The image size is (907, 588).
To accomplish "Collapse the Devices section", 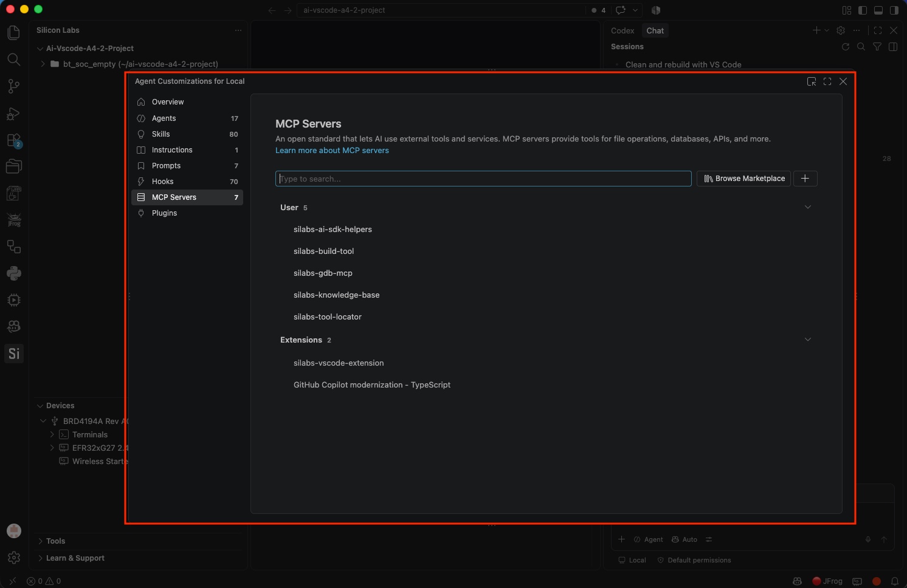I will [40, 406].
